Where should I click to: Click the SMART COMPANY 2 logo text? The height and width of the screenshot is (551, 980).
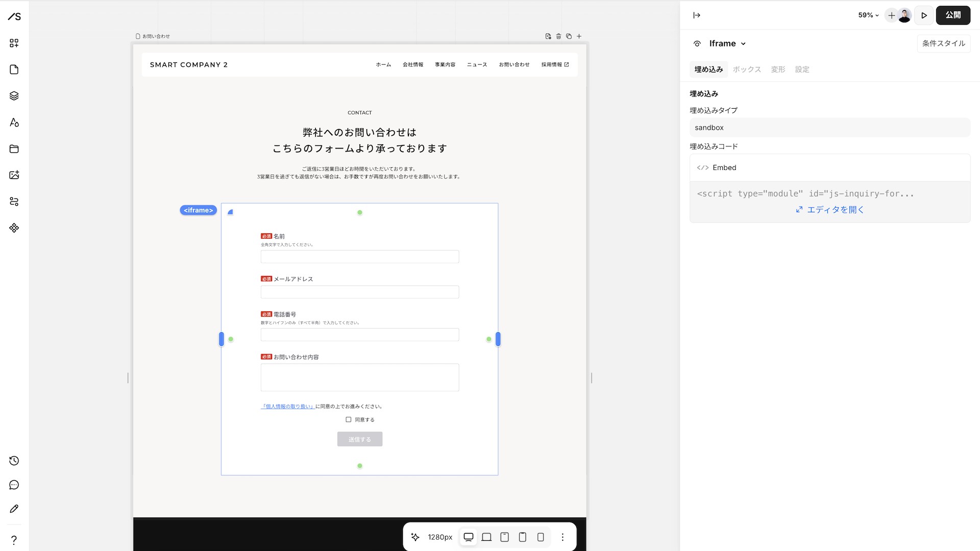[x=189, y=65]
